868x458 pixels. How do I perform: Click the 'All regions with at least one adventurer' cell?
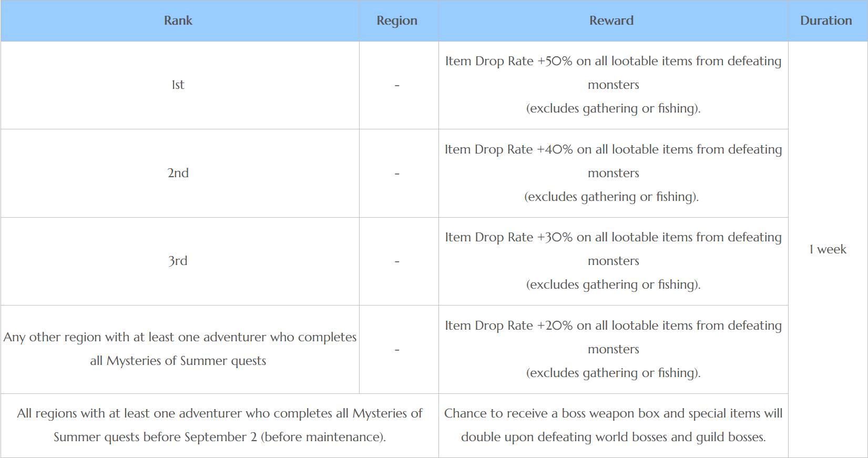219,425
